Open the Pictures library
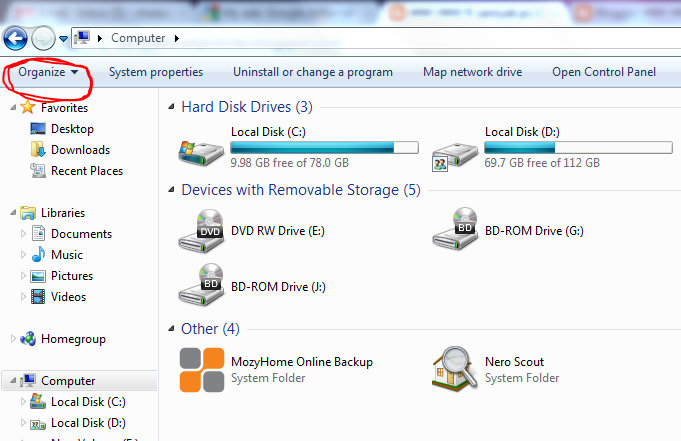Screen dimensions: 681x441 [x=72, y=276]
